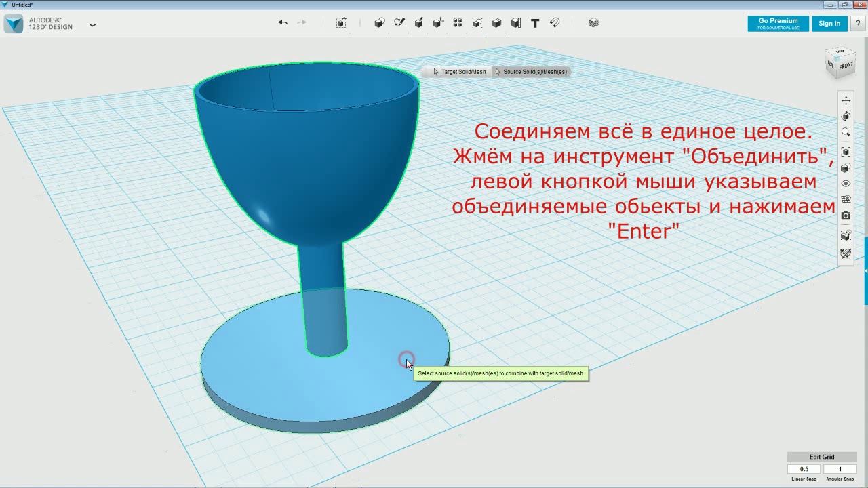Open the Primitives menu icon
Image resolution: width=868 pixels, height=488 pixels.
(x=380, y=22)
